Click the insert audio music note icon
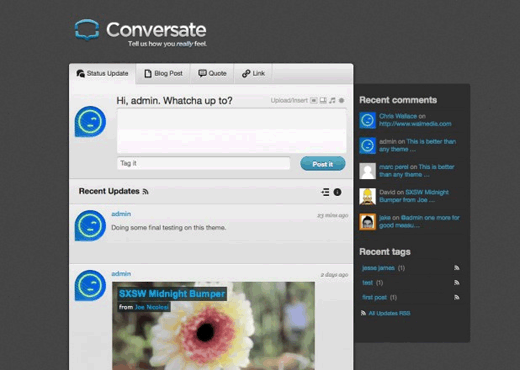This screenshot has height=370, width=520. [332, 100]
